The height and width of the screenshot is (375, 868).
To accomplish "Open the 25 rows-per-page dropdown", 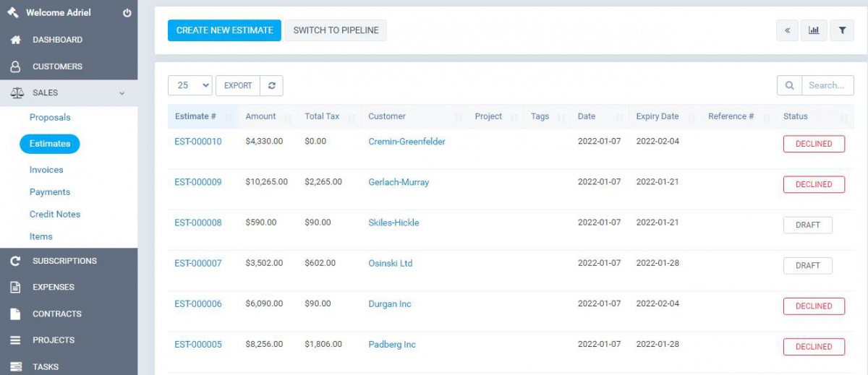I will (190, 85).
